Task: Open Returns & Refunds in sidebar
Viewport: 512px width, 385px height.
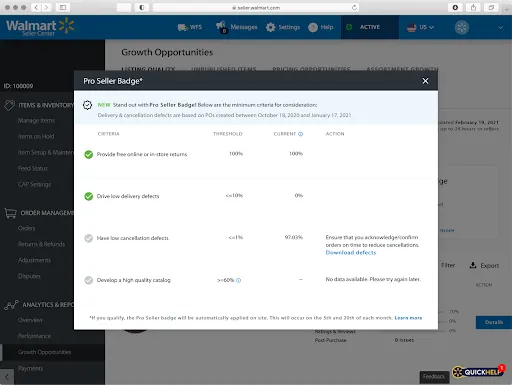Action: point(41,244)
